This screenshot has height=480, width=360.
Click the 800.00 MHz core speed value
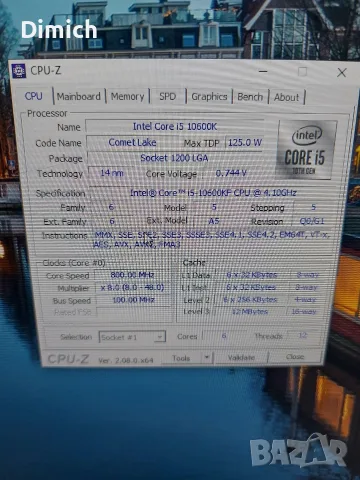tap(132, 275)
